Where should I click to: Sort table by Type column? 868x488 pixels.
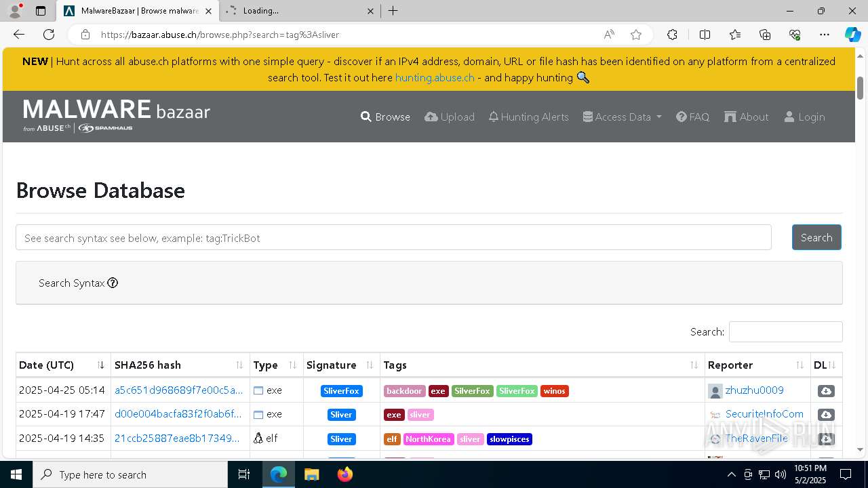[277, 365]
